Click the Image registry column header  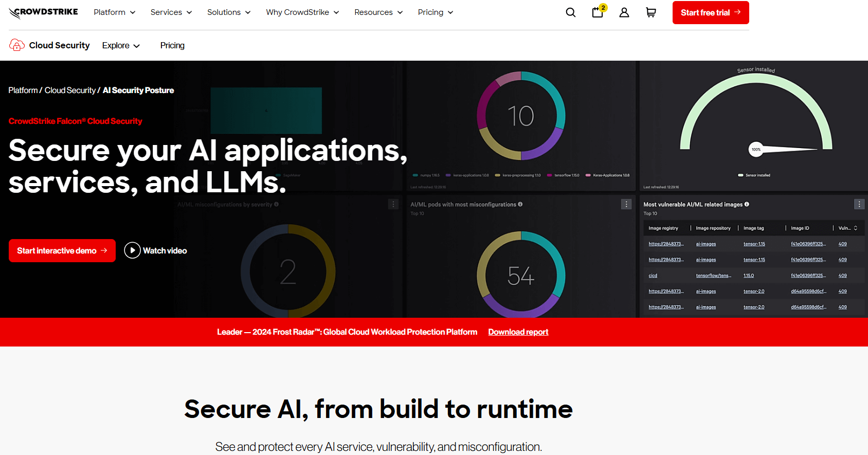pos(663,228)
